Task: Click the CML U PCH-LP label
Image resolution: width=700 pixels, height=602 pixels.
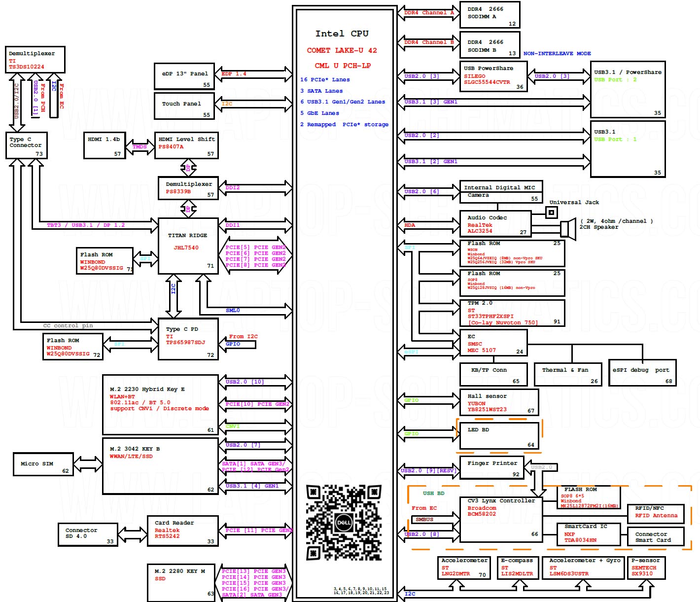Action: point(343,66)
